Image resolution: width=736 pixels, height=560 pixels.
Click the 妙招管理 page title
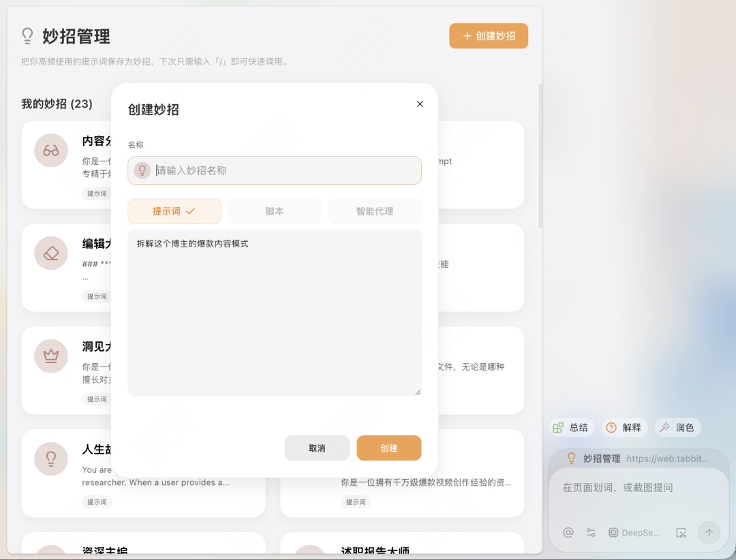[x=76, y=36]
